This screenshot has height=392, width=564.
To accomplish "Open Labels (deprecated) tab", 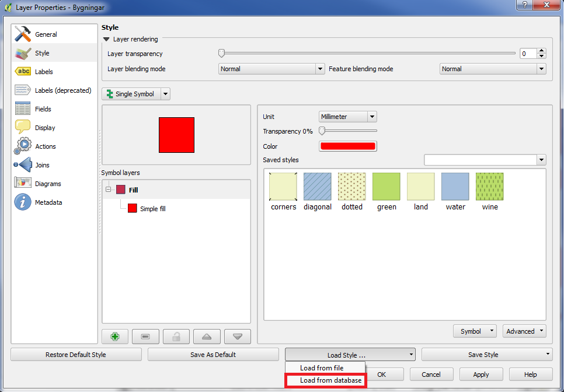I will coord(54,90).
